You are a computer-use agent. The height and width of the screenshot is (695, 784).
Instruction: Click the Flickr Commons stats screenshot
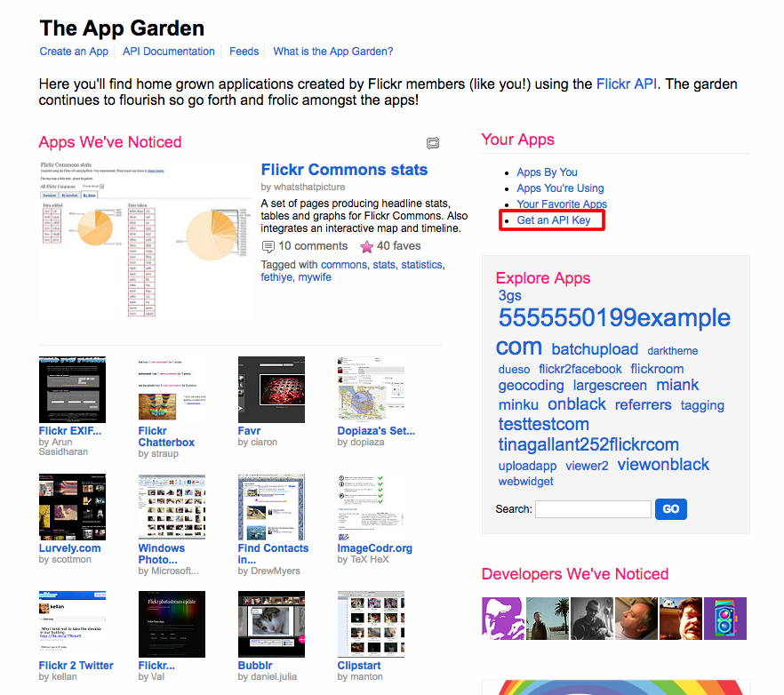tap(146, 240)
